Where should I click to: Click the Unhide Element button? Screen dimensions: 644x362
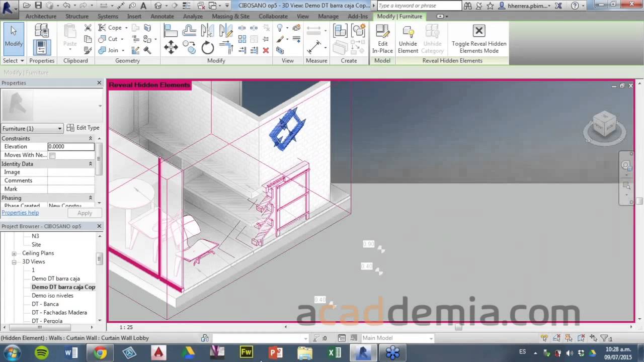coord(408,39)
